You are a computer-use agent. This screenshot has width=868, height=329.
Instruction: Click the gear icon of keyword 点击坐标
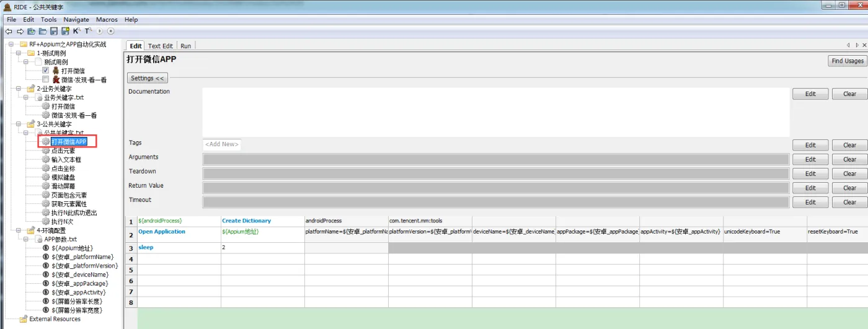[x=46, y=169]
